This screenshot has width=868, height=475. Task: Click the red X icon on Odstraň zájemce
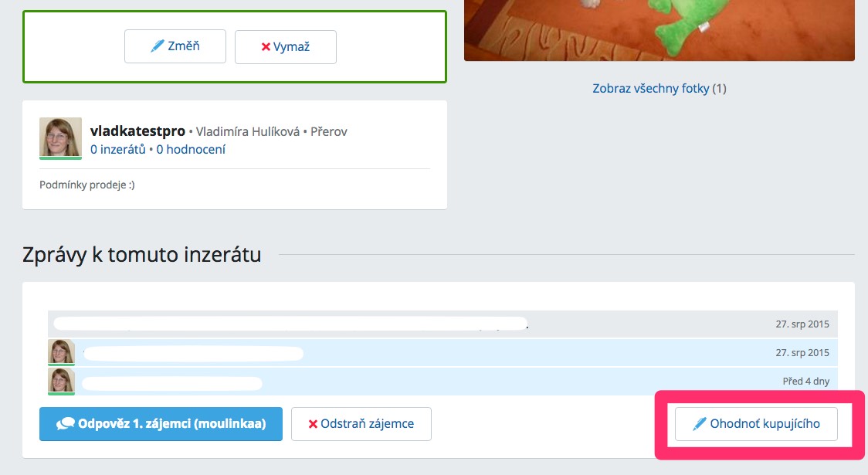click(x=313, y=424)
